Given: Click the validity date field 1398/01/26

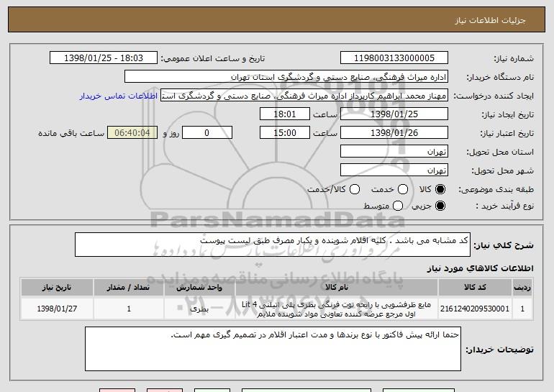Looking at the screenshot, I should (394, 133).
